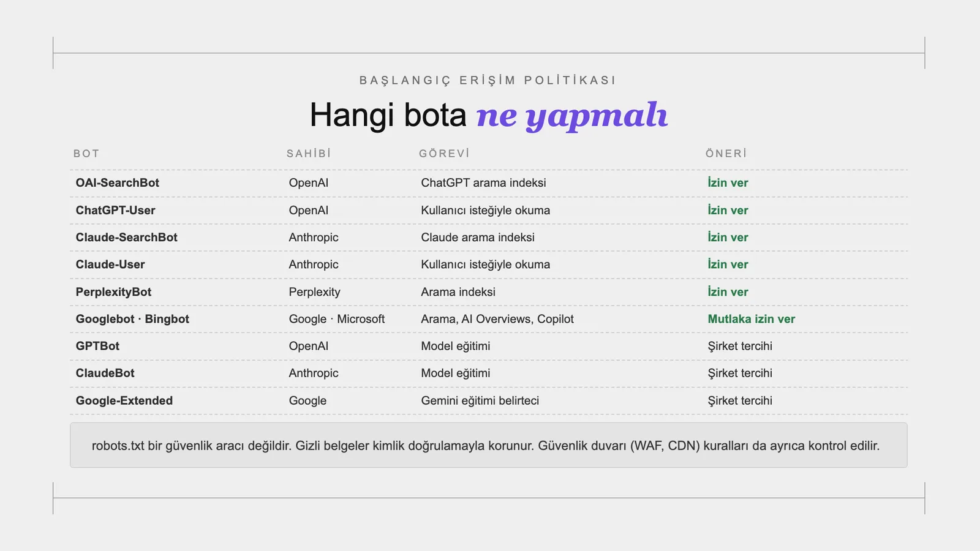Click the BOT column header
The height and width of the screenshot is (551, 980).
pos(86,154)
